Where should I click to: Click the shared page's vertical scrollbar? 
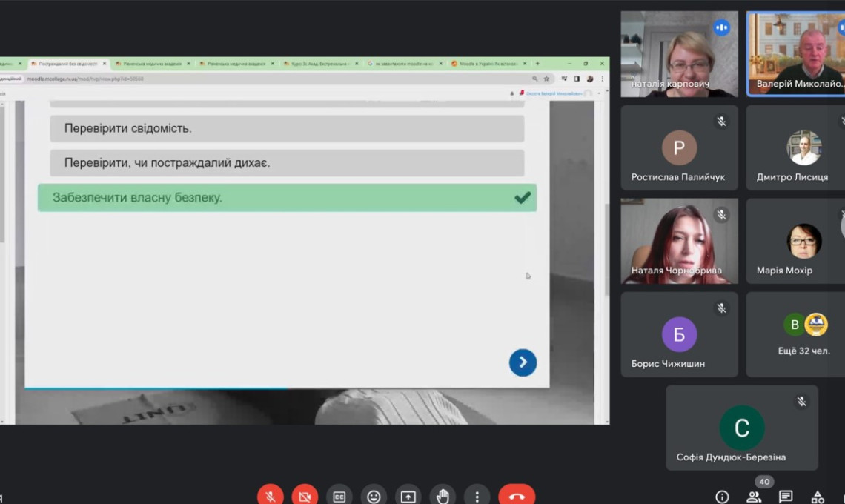tap(607, 249)
